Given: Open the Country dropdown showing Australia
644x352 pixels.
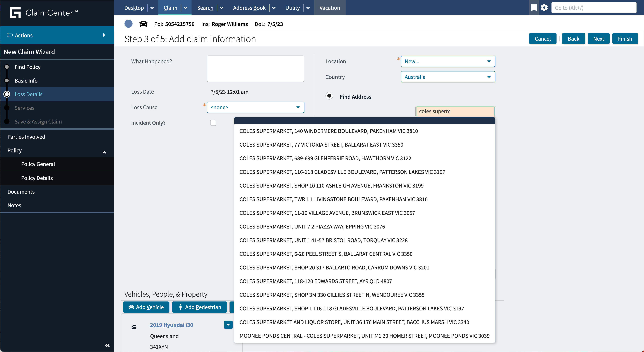Looking at the screenshot, I should coord(447,77).
